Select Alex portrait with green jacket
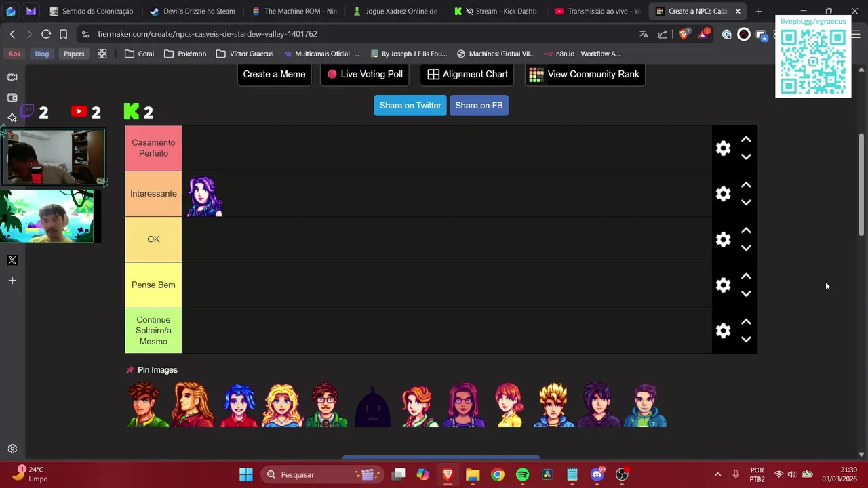 [148, 405]
